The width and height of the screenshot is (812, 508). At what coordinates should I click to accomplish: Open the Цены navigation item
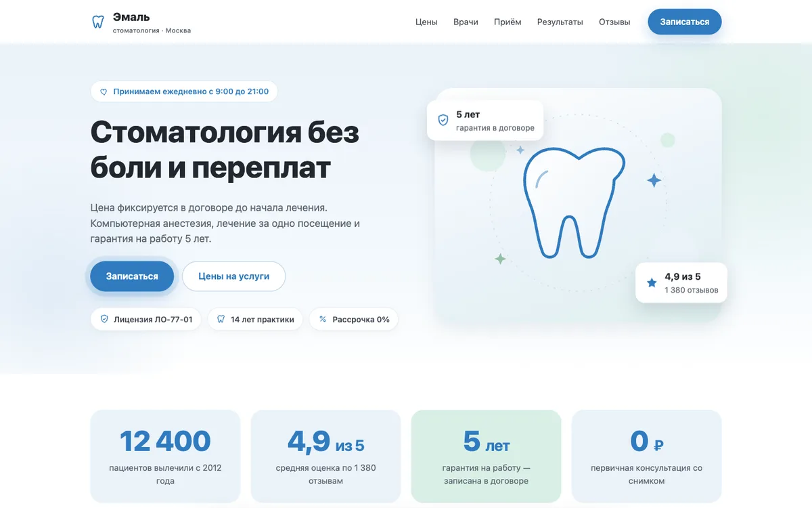click(426, 22)
